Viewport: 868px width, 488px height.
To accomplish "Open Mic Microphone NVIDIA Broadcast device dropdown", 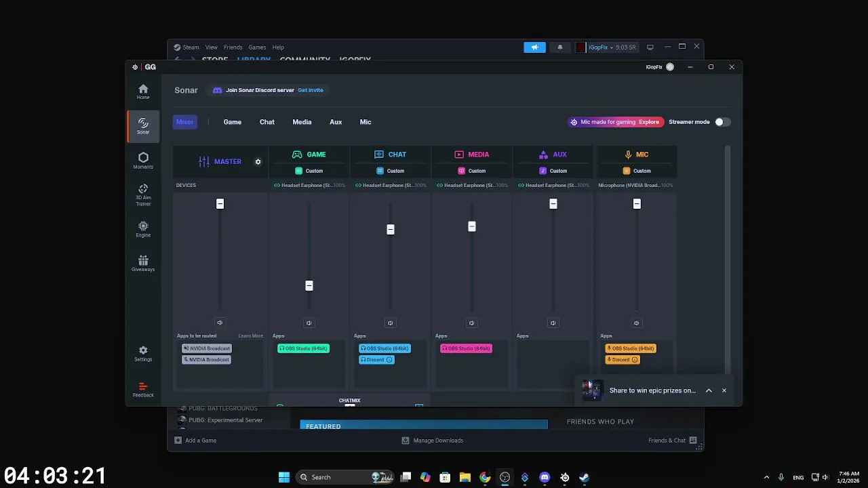I will (636, 185).
